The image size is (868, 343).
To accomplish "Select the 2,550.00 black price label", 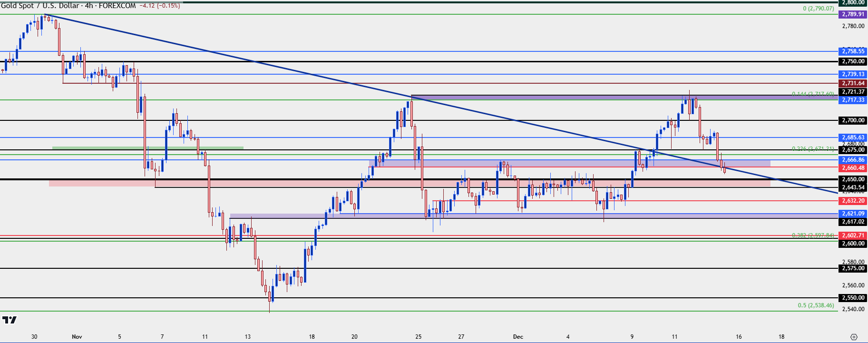I will point(853,298).
